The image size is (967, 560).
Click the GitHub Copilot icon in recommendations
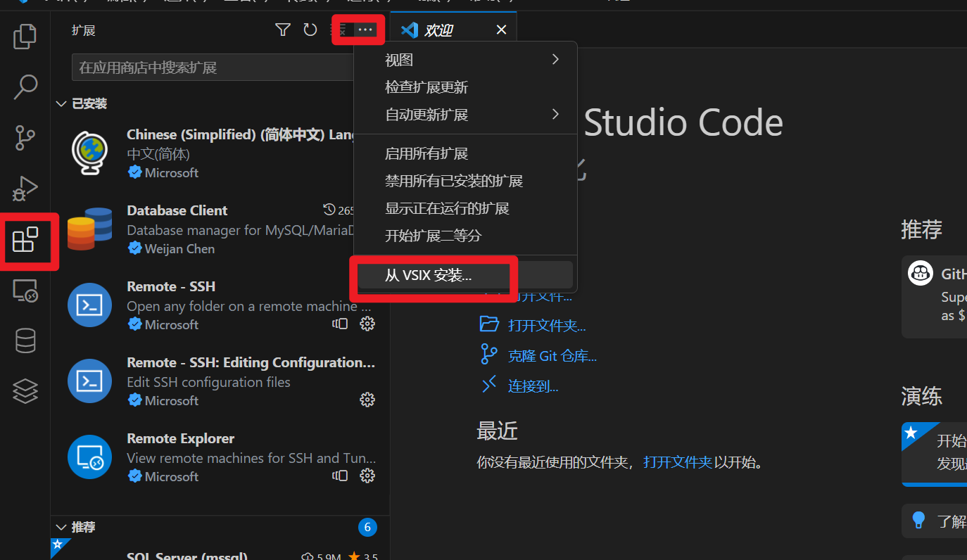921,273
